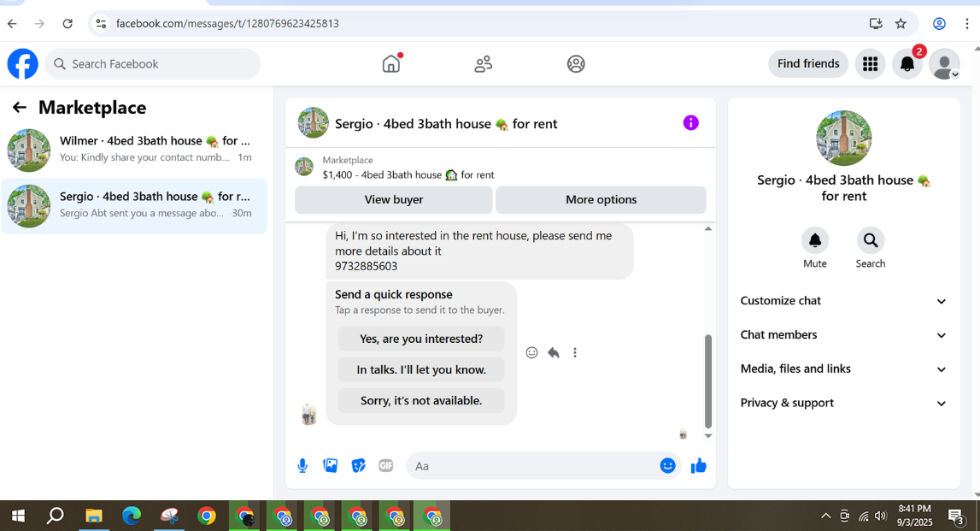The image size is (980, 531).
Task: Open the Facebook menu grid icon
Action: pos(870,64)
